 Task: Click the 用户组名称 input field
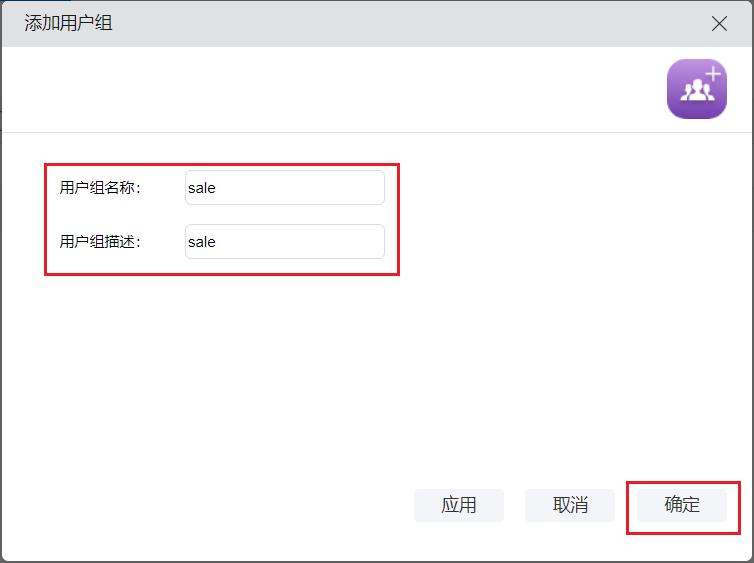click(284, 187)
